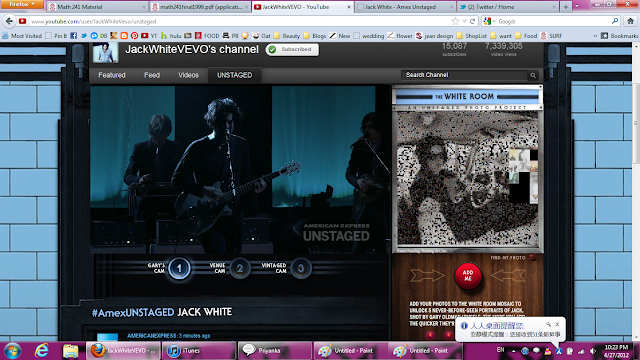This screenshot has height=360, width=640.
Task: Click the left-pointing arrow beside Add Me
Action: pos(507,276)
